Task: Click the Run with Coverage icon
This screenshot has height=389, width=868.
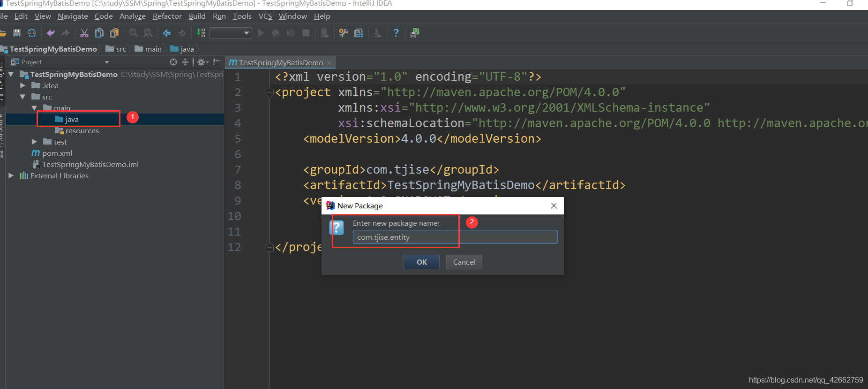Action: coord(291,33)
